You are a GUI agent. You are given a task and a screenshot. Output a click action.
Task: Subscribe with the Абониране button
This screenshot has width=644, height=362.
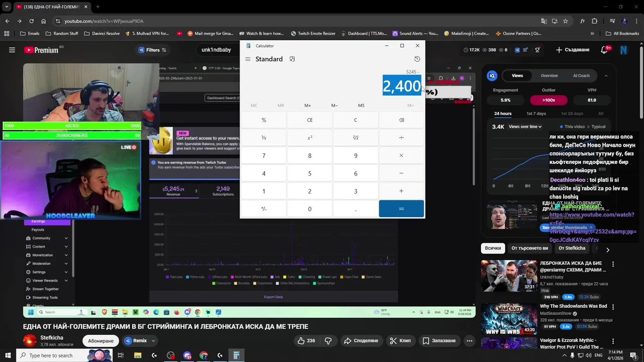click(x=101, y=340)
